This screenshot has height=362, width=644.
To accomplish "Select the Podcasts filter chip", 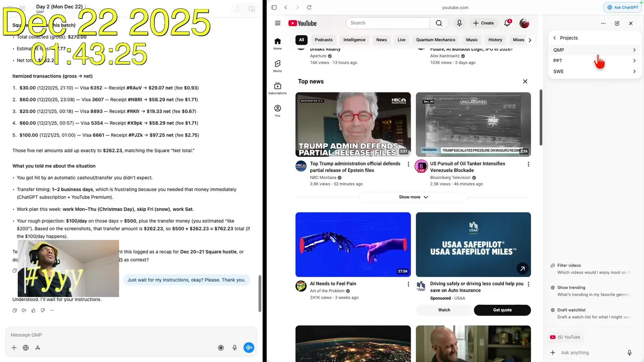I will (x=324, y=40).
